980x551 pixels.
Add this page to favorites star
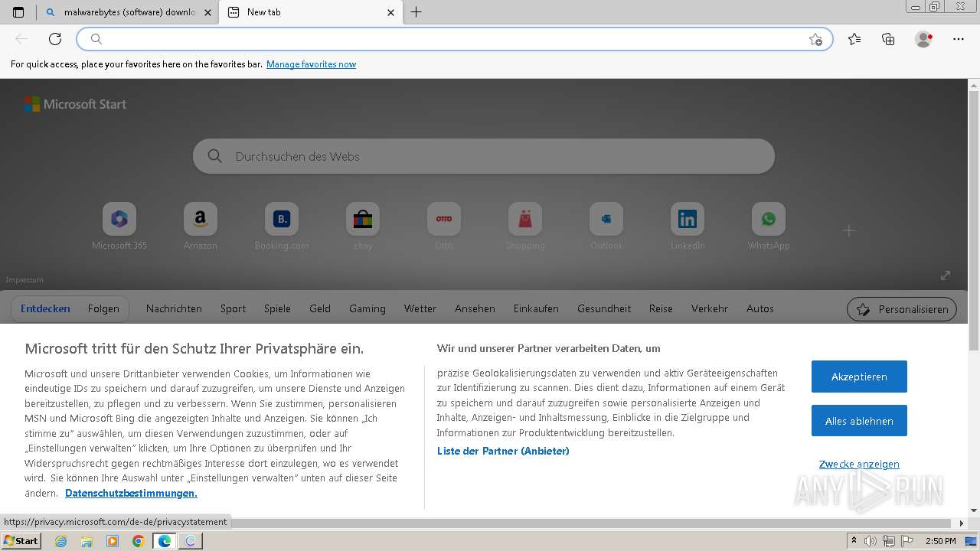[815, 39]
